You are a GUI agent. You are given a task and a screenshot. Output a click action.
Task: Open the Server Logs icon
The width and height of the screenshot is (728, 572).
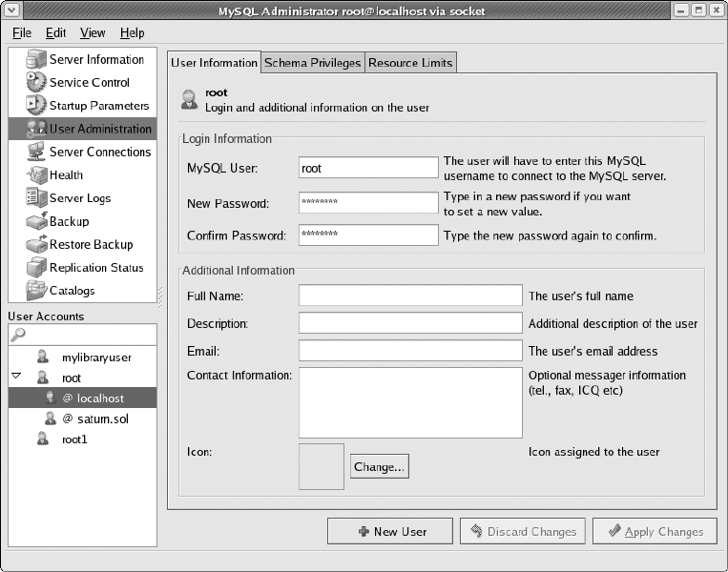pyautogui.click(x=36, y=197)
